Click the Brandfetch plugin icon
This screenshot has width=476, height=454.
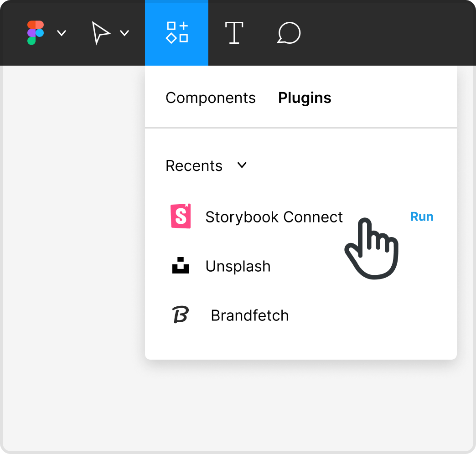181,315
